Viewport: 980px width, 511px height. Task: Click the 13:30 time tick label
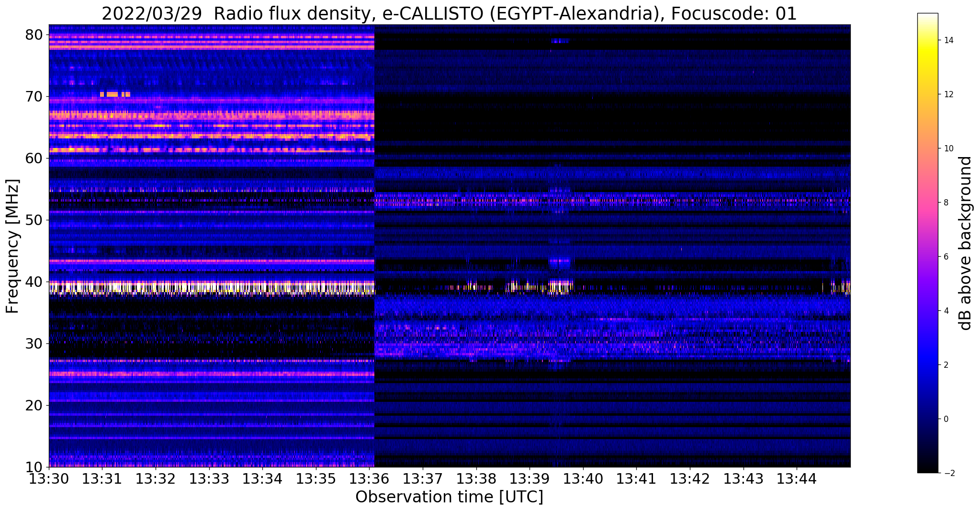point(49,478)
